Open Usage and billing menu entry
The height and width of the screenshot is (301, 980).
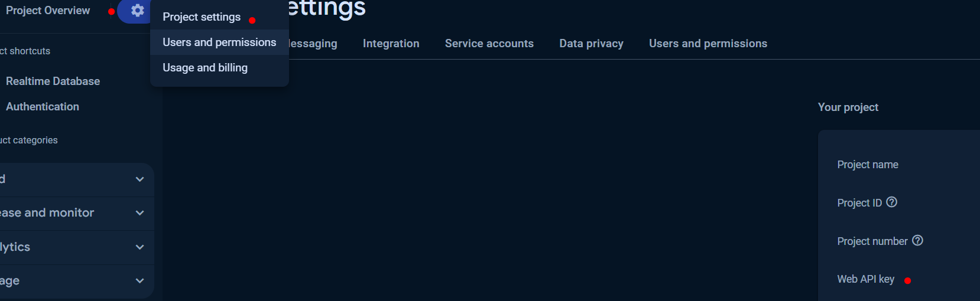(x=205, y=68)
